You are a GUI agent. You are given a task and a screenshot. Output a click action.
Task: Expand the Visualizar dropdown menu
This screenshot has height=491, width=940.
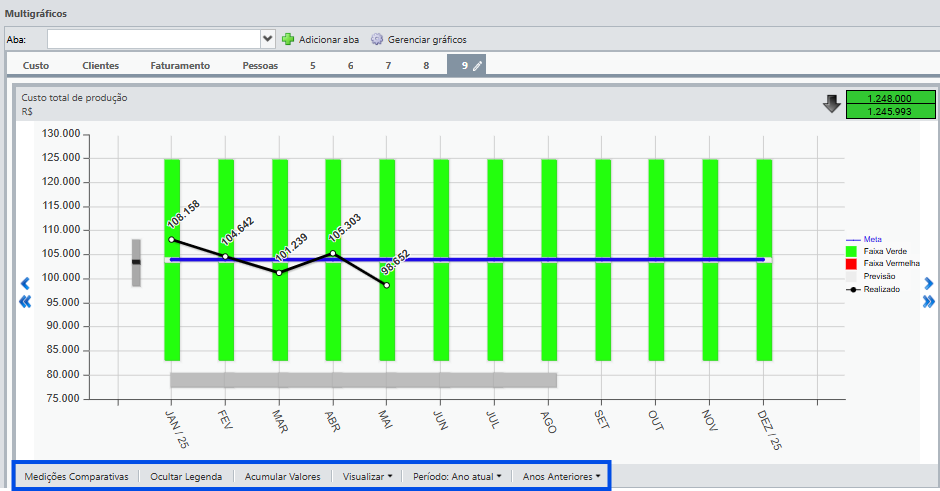pyautogui.click(x=367, y=477)
